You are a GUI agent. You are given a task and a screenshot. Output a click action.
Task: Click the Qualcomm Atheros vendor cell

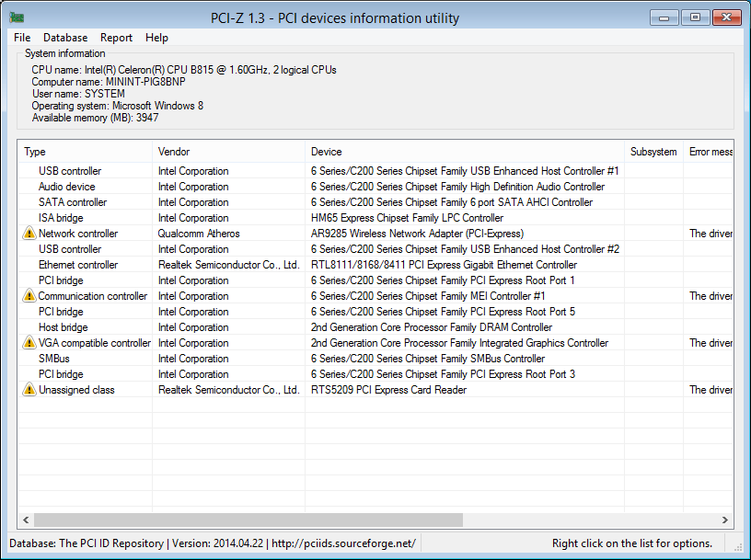point(199,234)
